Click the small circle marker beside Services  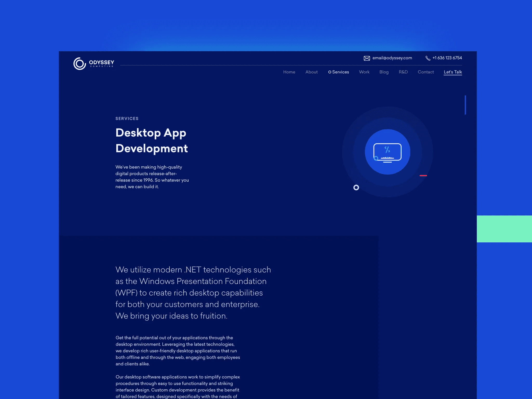pyautogui.click(x=330, y=72)
